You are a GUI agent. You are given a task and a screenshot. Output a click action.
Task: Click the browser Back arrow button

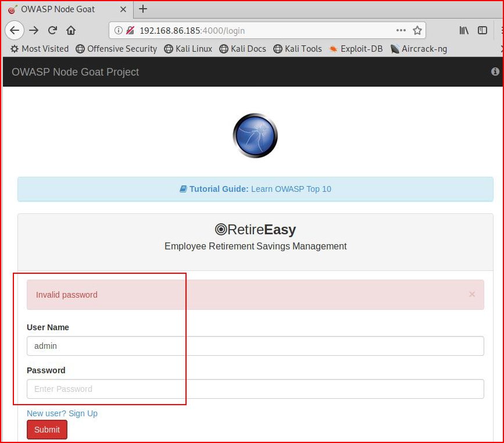coord(15,30)
